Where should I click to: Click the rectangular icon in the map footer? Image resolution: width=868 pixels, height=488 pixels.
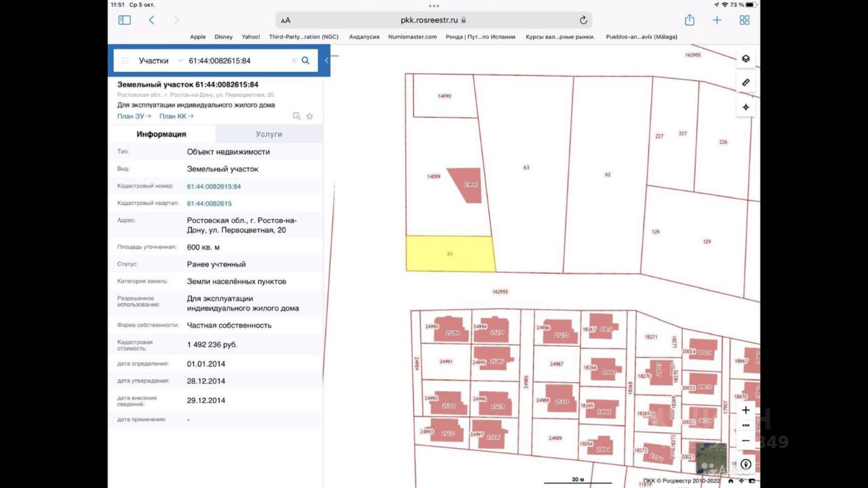pos(753,481)
